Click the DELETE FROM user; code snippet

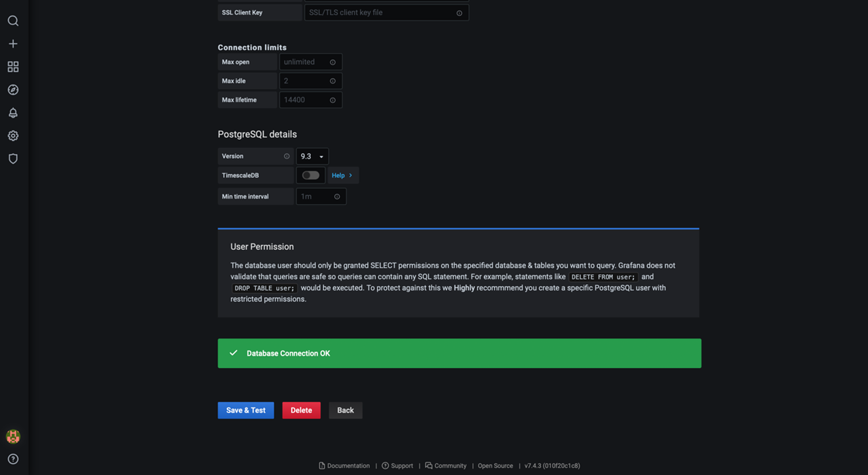click(x=603, y=277)
